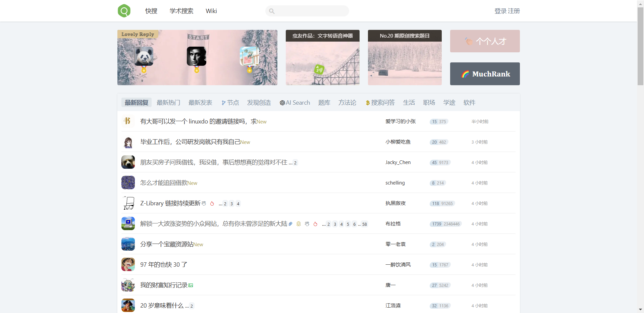Expand ellipsis before page numbers on Z-Library row
Image resolution: width=644 pixels, height=313 pixels.
[x=220, y=204]
